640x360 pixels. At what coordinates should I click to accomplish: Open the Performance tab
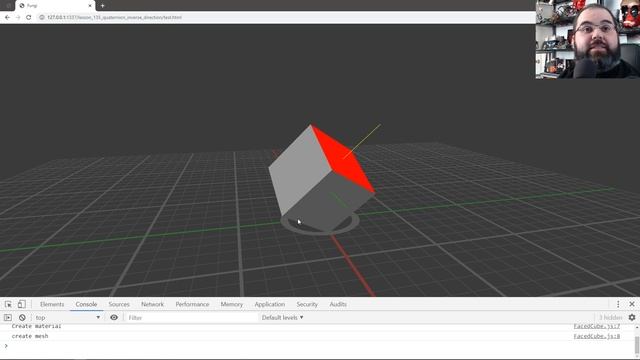[x=192, y=304]
